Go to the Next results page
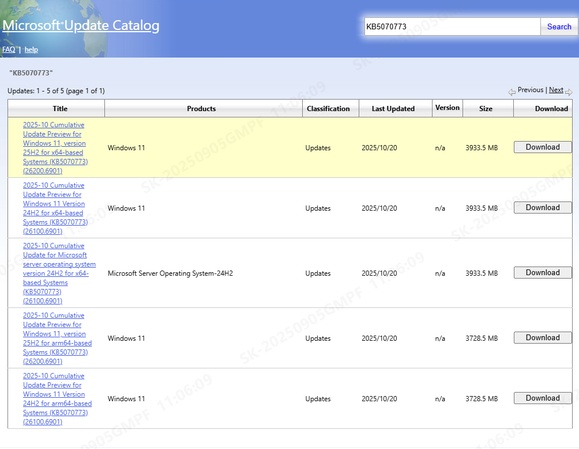The image size is (579, 449). click(556, 90)
